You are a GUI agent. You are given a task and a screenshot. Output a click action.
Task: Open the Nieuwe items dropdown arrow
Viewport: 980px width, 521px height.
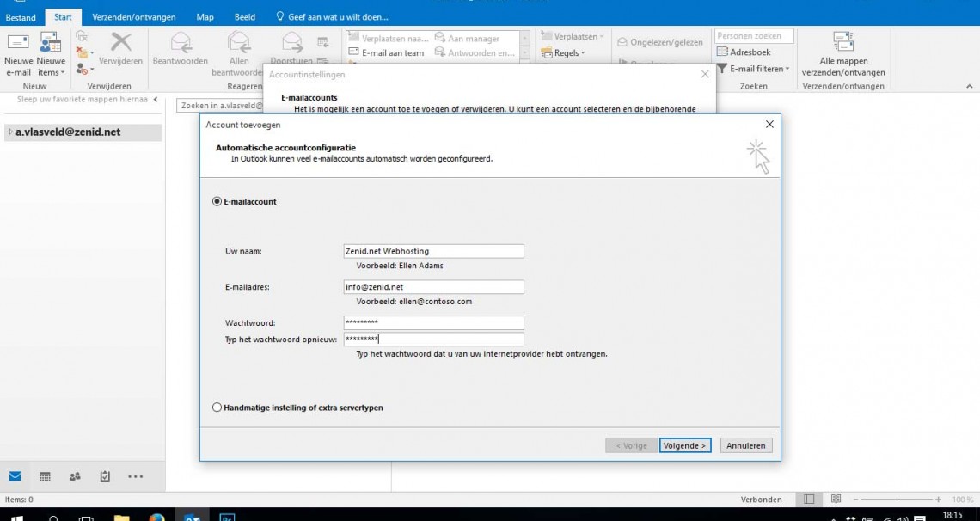point(63,73)
